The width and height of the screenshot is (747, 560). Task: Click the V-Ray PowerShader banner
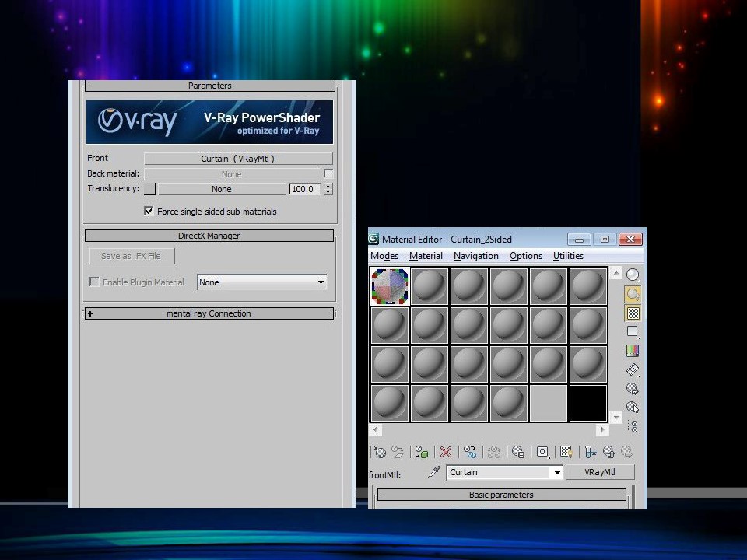(x=209, y=122)
